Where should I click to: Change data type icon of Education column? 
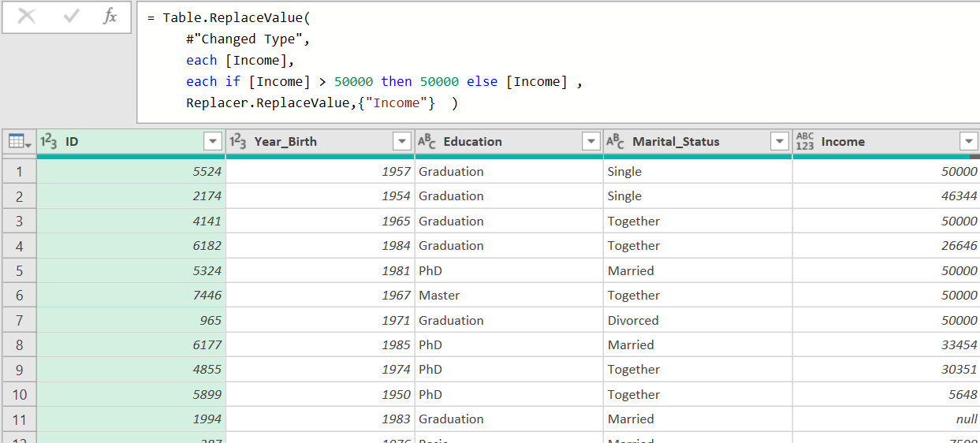(x=427, y=142)
